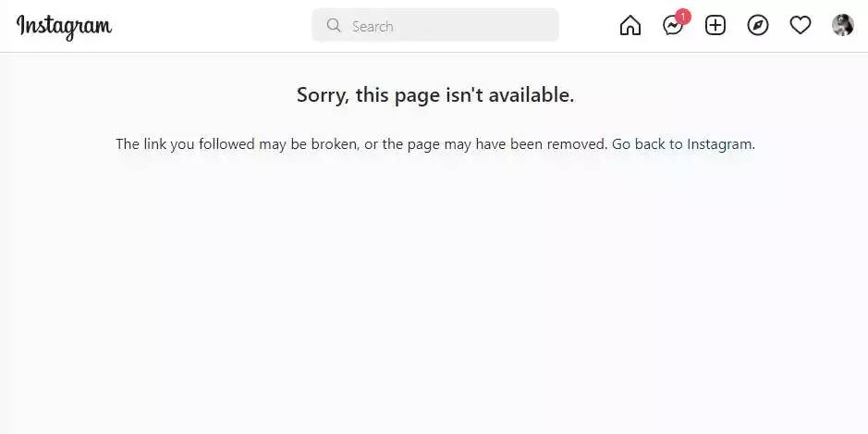Go to the Home feed icon
Image resolution: width=868 pixels, height=434 pixels.
click(x=630, y=26)
